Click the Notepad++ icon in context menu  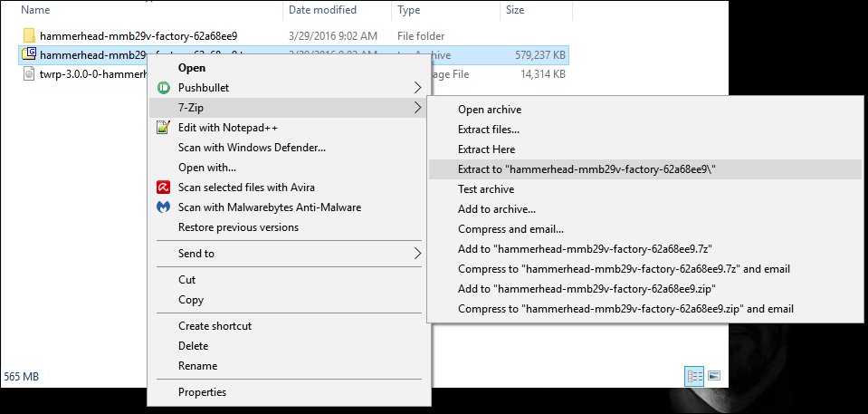(163, 128)
